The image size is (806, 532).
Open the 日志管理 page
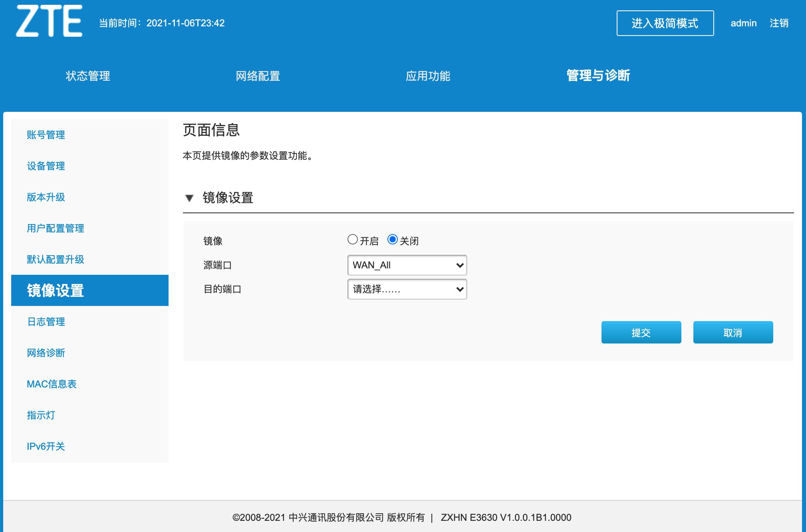coord(46,322)
